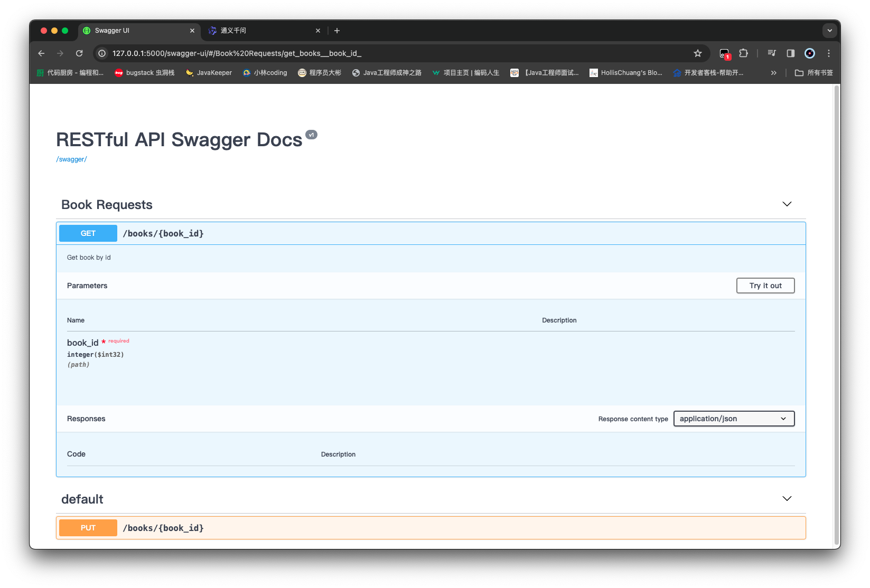Open the tab search dropdown arrow
870x588 pixels.
830,31
